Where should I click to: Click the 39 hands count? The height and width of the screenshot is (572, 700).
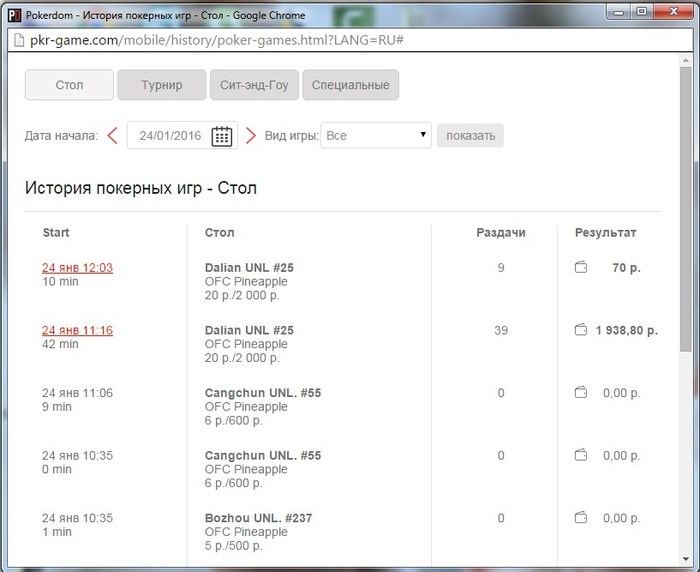[x=501, y=330]
